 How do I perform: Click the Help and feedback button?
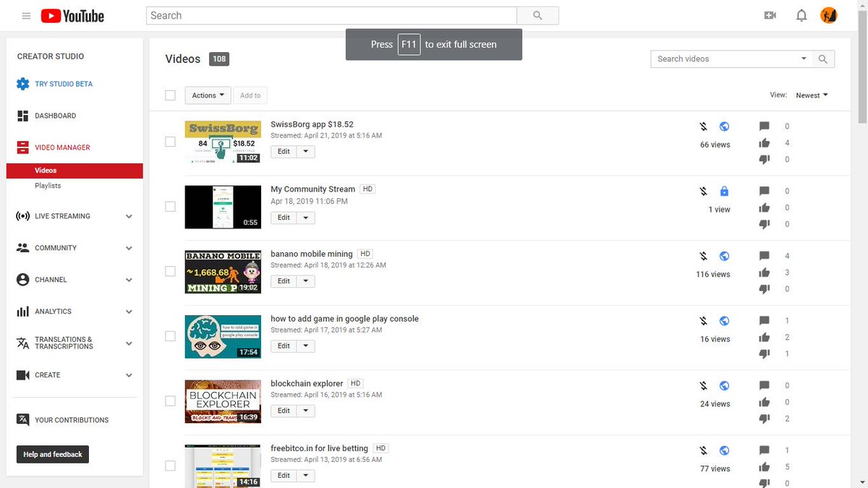pyautogui.click(x=53, y=454)
